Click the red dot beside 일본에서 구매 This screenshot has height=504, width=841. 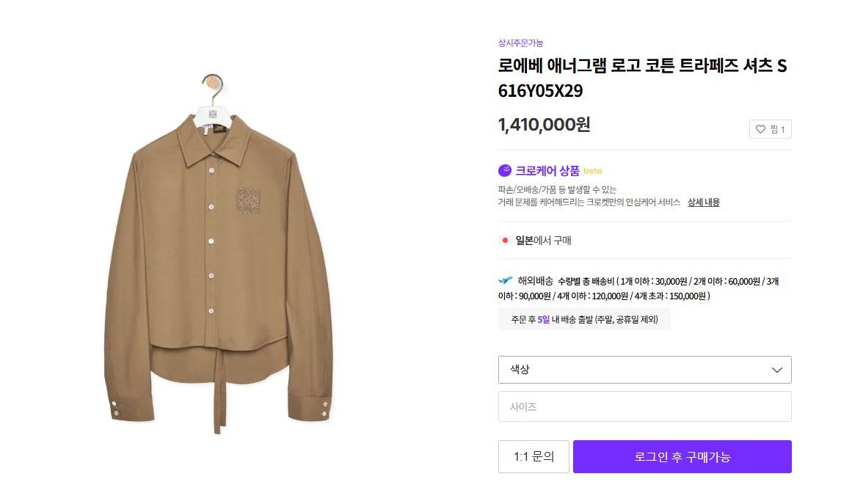tap(505, 240)
